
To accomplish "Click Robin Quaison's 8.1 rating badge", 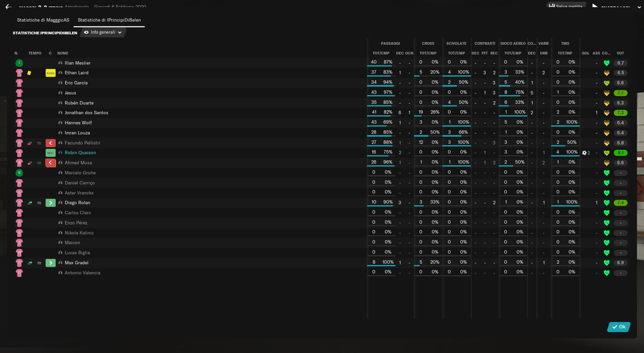I will (x=620, y=153).
